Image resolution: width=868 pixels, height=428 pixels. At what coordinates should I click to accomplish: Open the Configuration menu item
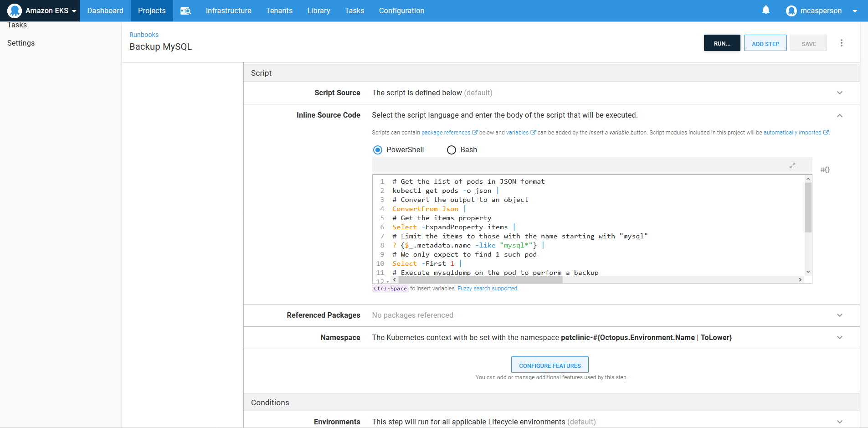pyautogui.click(x=401, y=11)
